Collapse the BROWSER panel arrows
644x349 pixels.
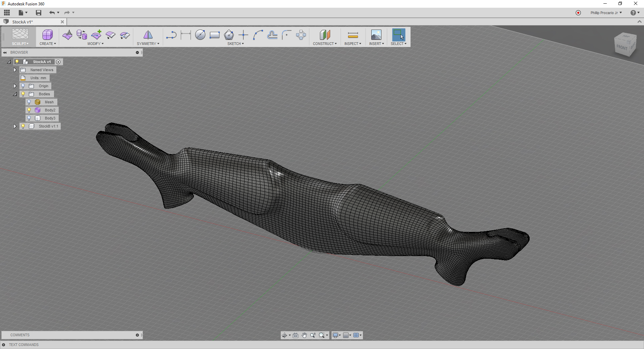click(x=5, y=52)
